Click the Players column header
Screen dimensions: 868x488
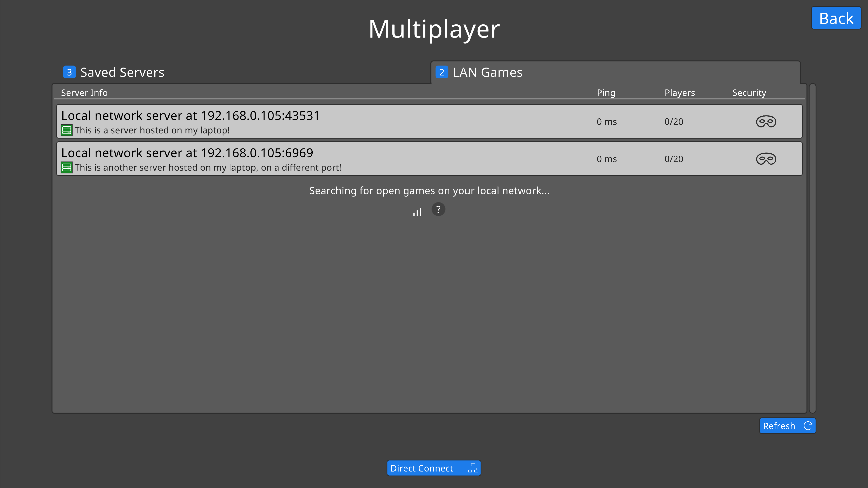click(x=679, y=93)
